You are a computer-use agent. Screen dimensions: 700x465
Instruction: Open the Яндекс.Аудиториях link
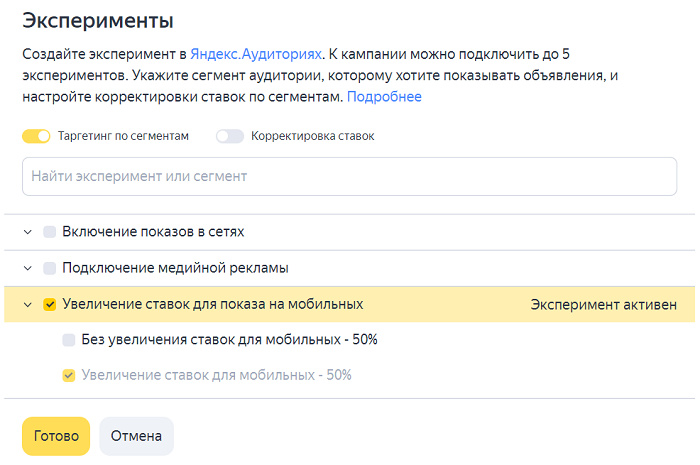pos(256,54)
